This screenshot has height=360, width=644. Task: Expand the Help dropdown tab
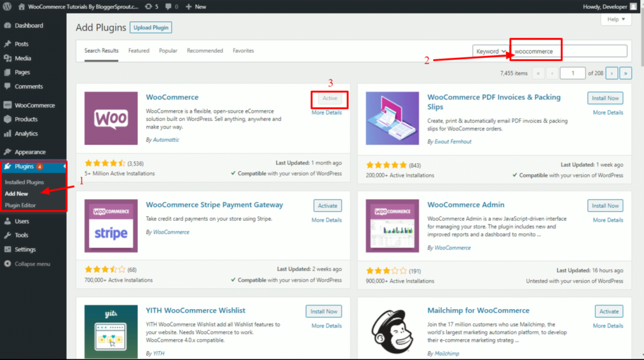point(616,20)
